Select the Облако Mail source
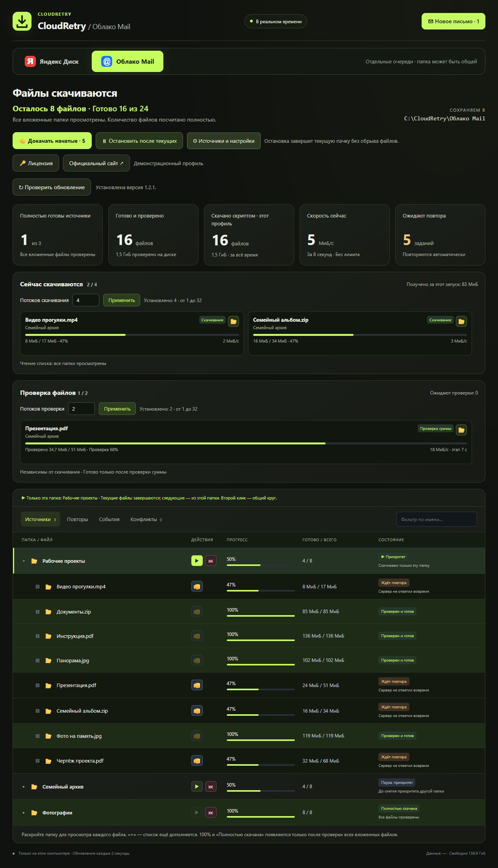The height and width of the screenshot is (868, 498). click(x=128, y=61)
